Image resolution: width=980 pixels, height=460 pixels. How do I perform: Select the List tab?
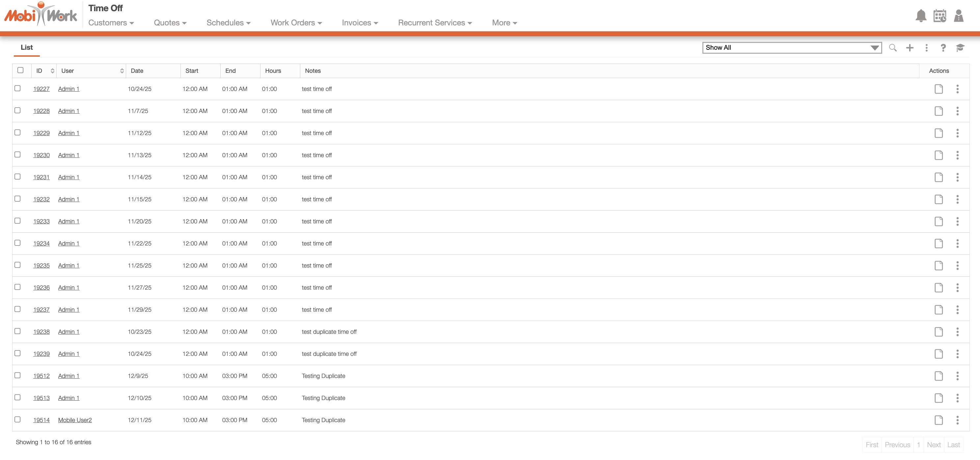click(x=27, y=47)
